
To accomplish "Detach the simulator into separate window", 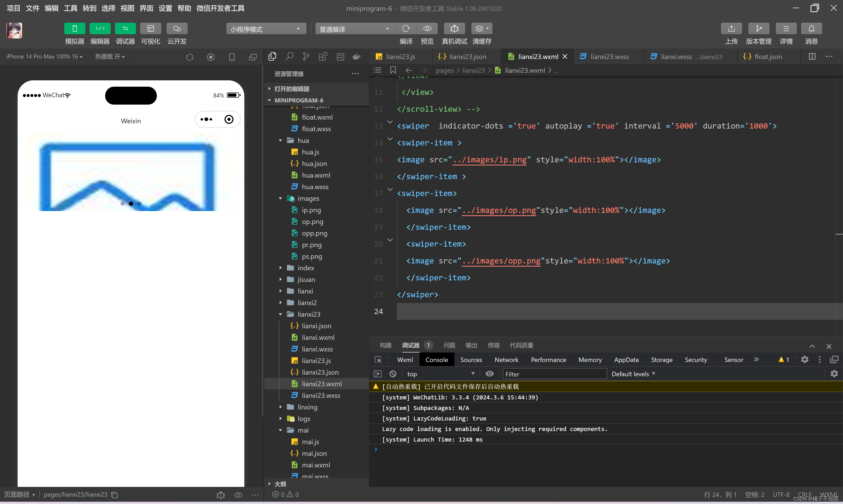I will point(253,57).
